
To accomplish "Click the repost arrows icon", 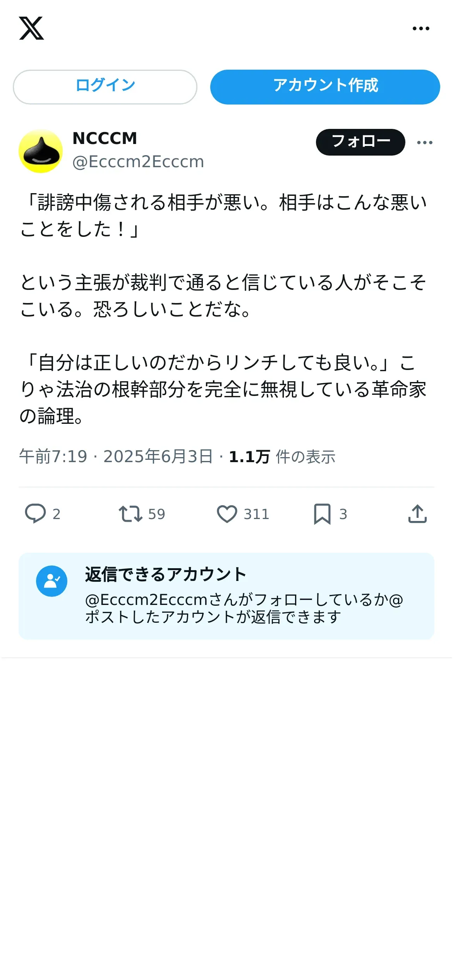I will click(x=130, y=514).
